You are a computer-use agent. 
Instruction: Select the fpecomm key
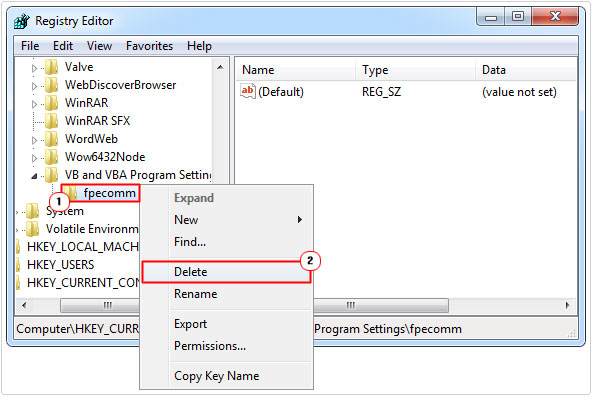(109, 193)
